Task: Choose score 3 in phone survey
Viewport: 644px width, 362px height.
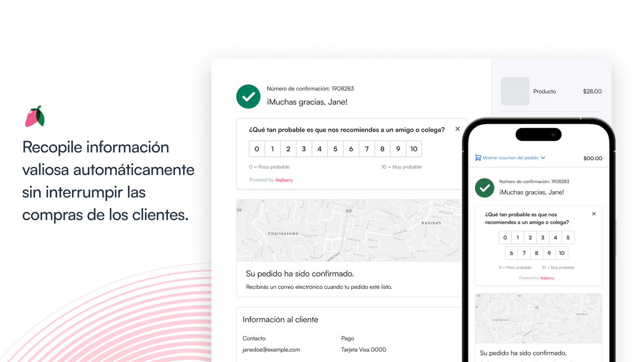Action: (x=543, y=238)
